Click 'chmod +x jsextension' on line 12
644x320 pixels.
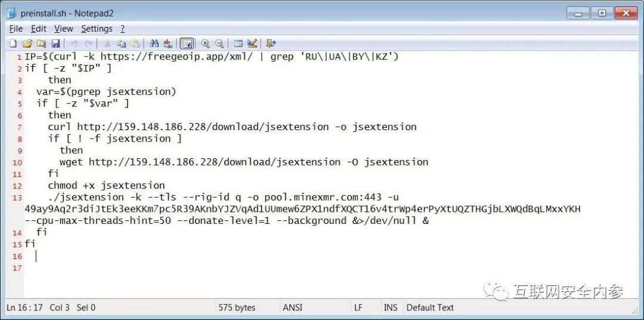[106, 186]
